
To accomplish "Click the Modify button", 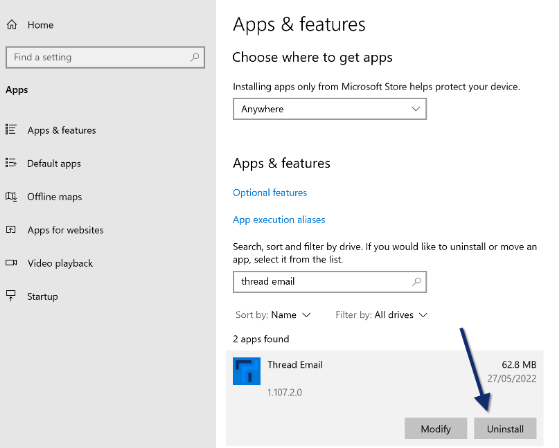I will 436,428.
